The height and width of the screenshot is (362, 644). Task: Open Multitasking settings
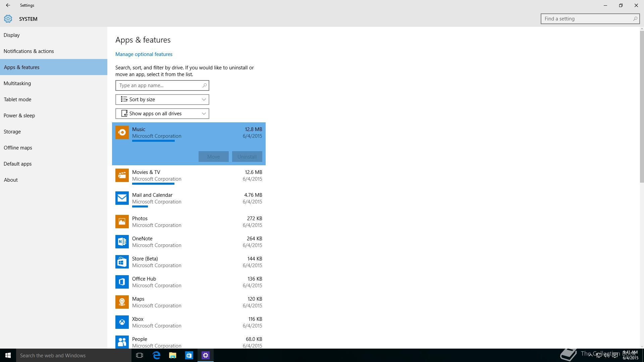point(54,83)
